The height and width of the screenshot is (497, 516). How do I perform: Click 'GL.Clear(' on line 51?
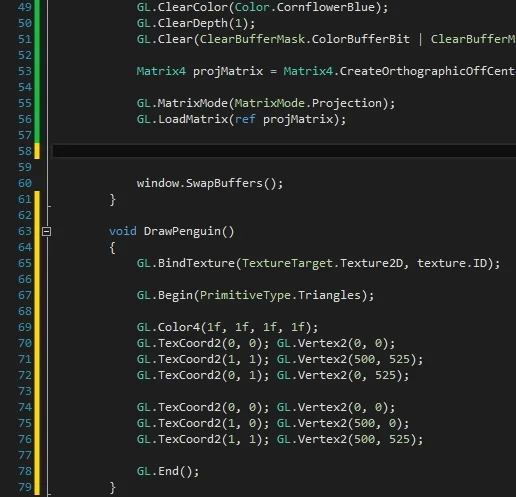point(168,39)
